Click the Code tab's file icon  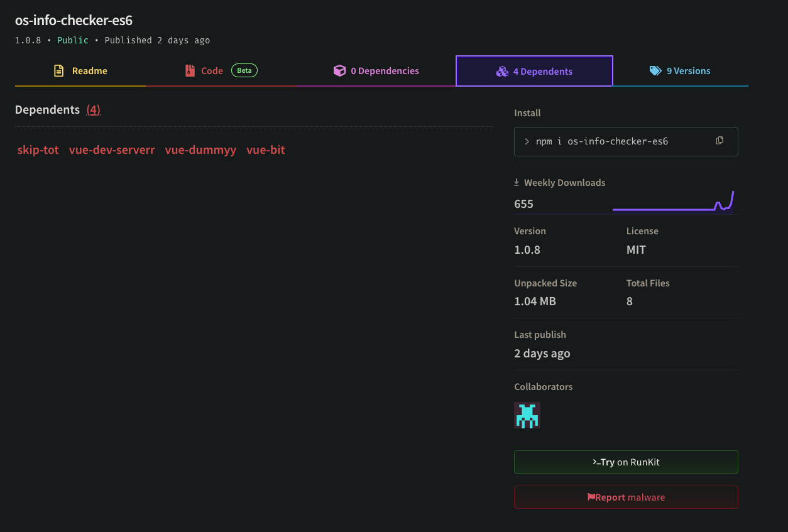190,71
